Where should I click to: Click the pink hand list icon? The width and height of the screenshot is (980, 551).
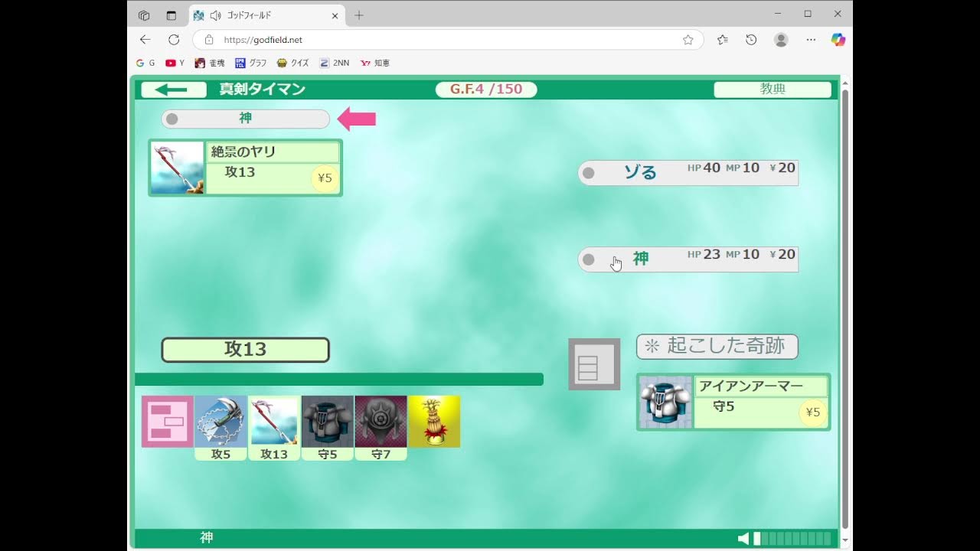point(167,422)
